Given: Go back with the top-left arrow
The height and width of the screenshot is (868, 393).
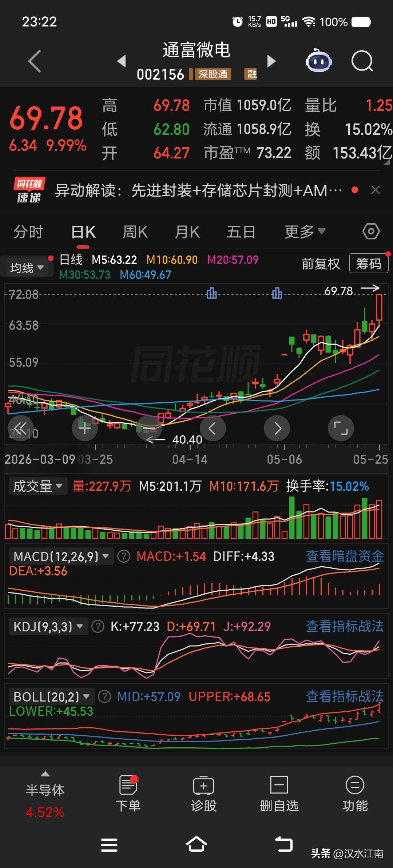Looking at the screenshot, I should (35, 61).
